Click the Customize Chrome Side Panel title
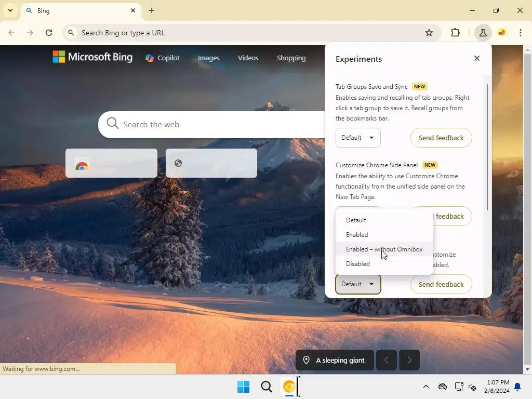Image resolution: width=532 pixels, height=399 pixels. pos(377,165)
